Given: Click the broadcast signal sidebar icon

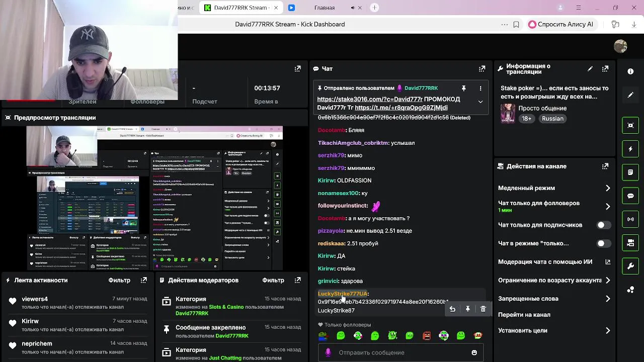Looking at the screenshot, I should click(x=630, y=219).
